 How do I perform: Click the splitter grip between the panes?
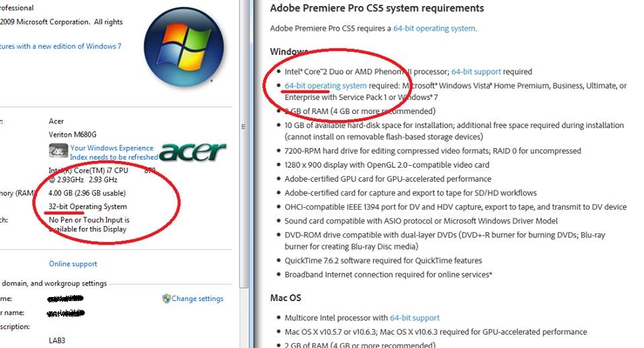(243, 127)
